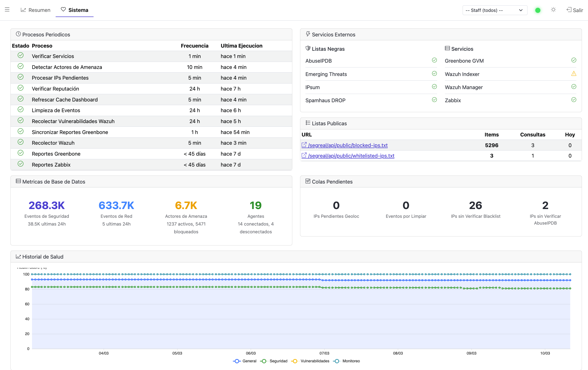
Task: Click the Verificar Servicios status check icon
Action: click(x=20, y=55)
